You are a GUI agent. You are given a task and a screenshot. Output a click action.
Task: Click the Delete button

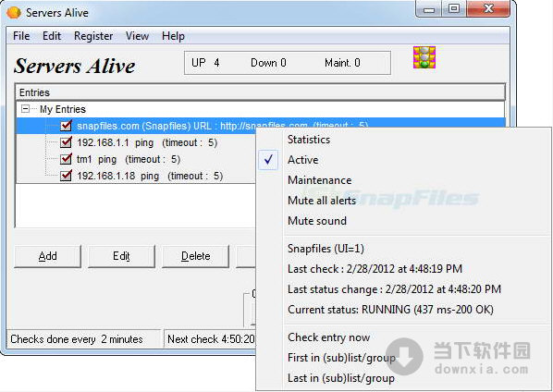(x=195, y=256)
